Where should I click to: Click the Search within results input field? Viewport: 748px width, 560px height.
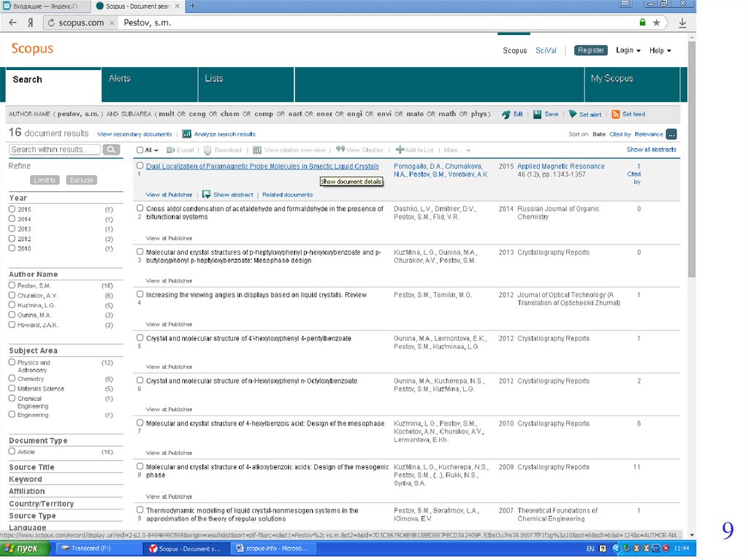coord(55,150)
